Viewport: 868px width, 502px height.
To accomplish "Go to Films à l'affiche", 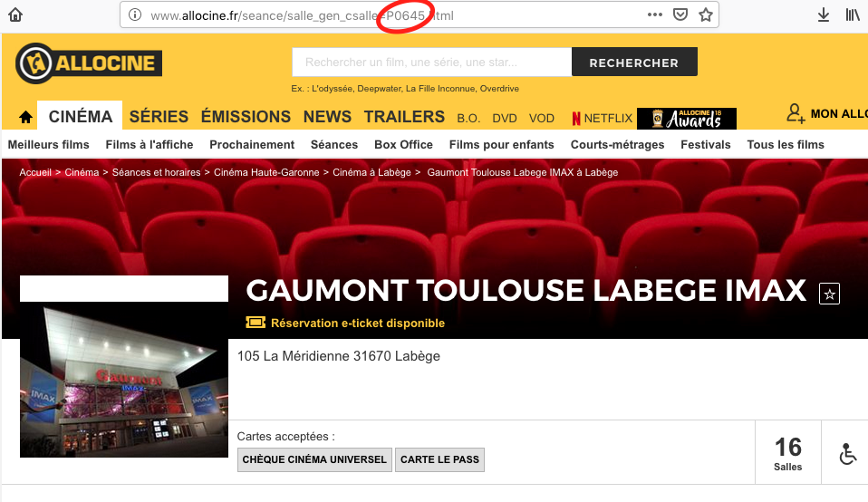I will (149, 144).
